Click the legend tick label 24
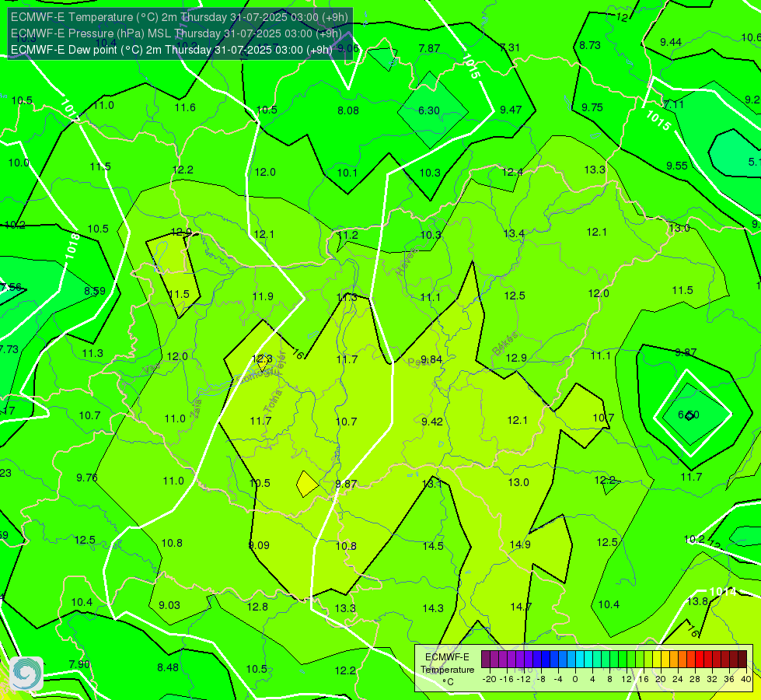 click(x=678, y=679)
